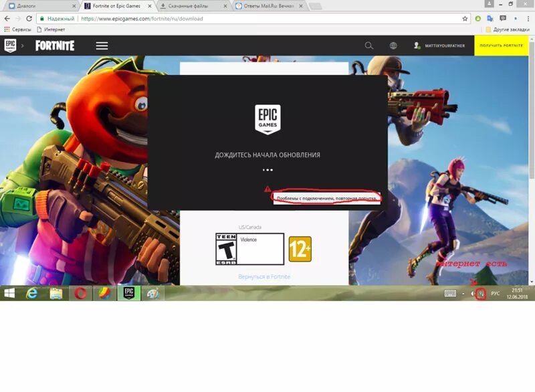Viewport: 535px width, 392px height.
Task: Click the volume speaker tray icon
Action: 473,294
